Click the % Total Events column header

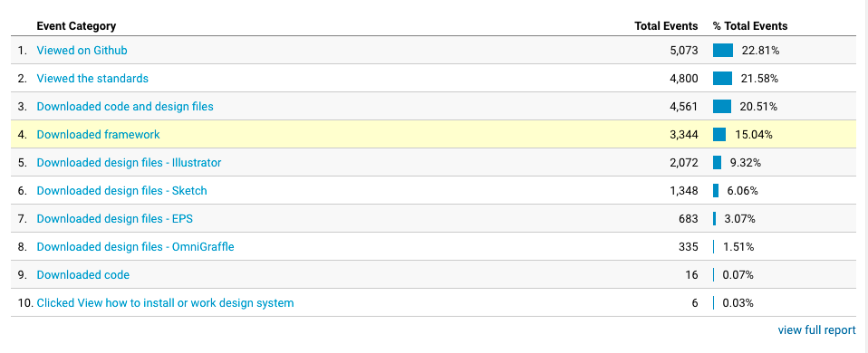750,26
